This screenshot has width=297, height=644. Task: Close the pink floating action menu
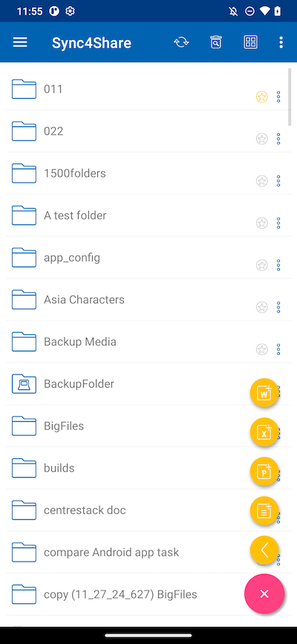[264, 593]
